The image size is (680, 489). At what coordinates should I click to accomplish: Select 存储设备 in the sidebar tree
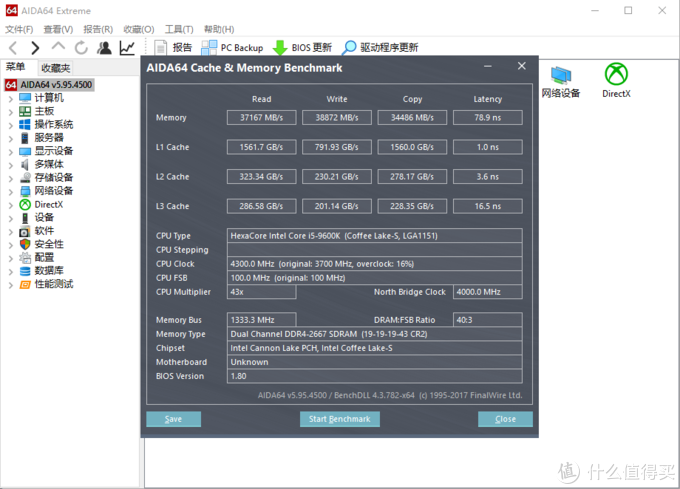click(x=54, y=178)
